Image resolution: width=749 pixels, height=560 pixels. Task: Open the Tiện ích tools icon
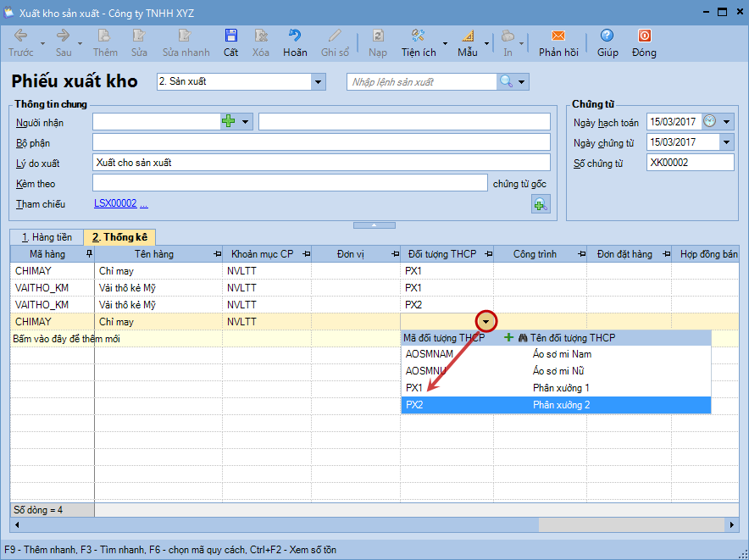pos(418,36)
